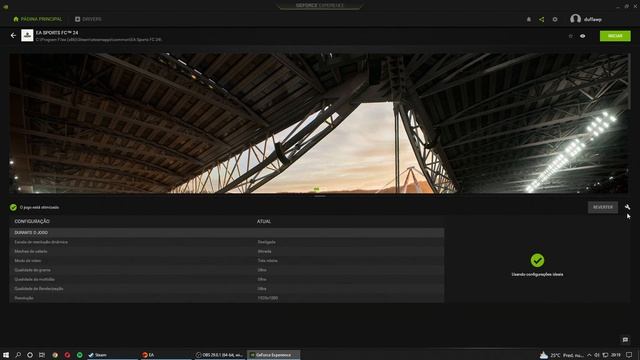
Task: Open the green share overlay icon
Action: tap(542, 19)
